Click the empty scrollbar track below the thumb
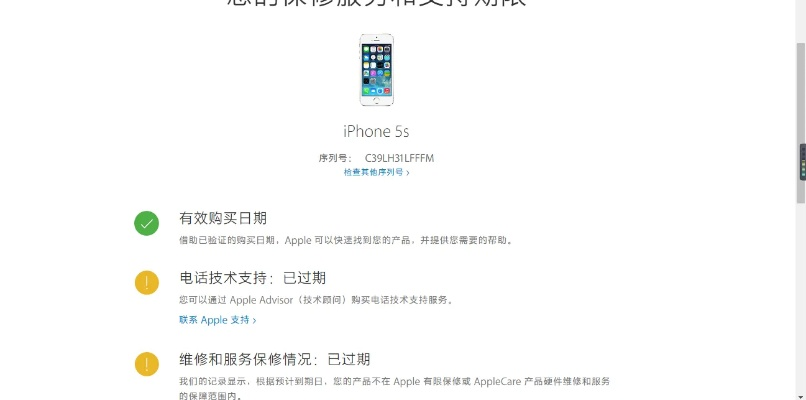The width and height of the screenshot is (806, 400). pos(801,297)
